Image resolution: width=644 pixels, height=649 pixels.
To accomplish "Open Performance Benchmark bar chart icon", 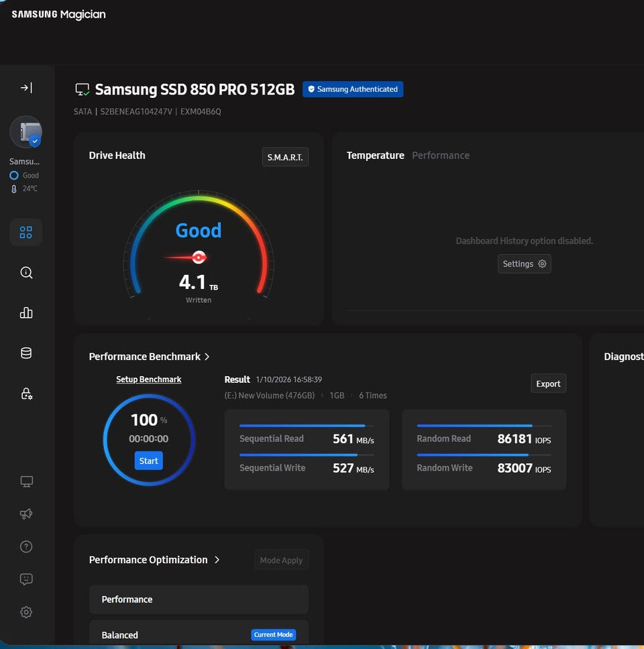I will click(26, 312).
